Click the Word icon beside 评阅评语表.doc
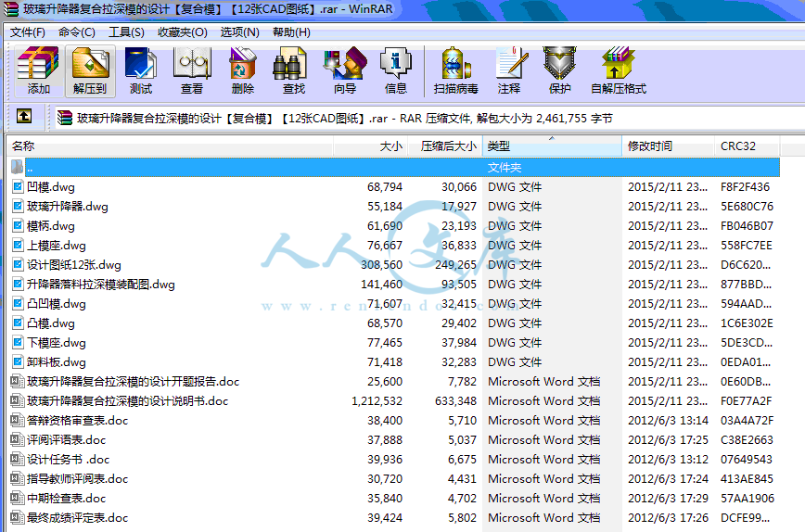 pos(17,439)
